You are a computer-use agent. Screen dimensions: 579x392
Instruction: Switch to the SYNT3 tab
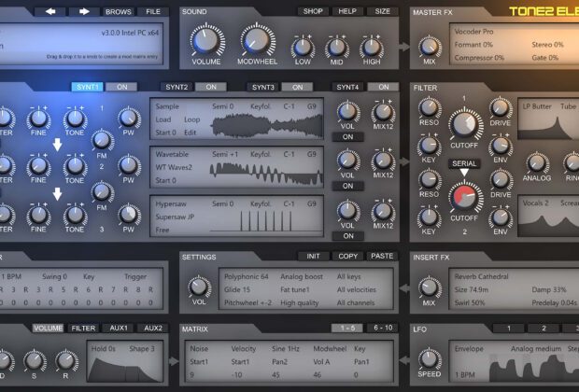coord(263,87)
